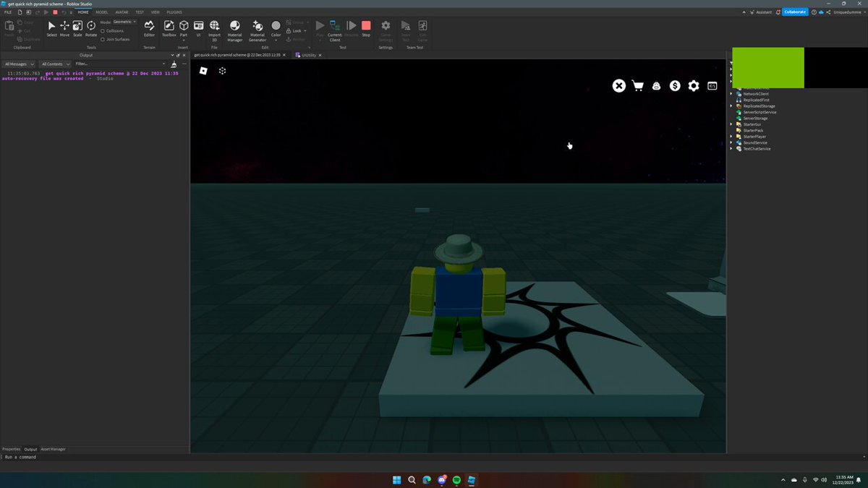Open the FILE menu
The width and height of the screenshot is (868, 488).
point(8,12)
